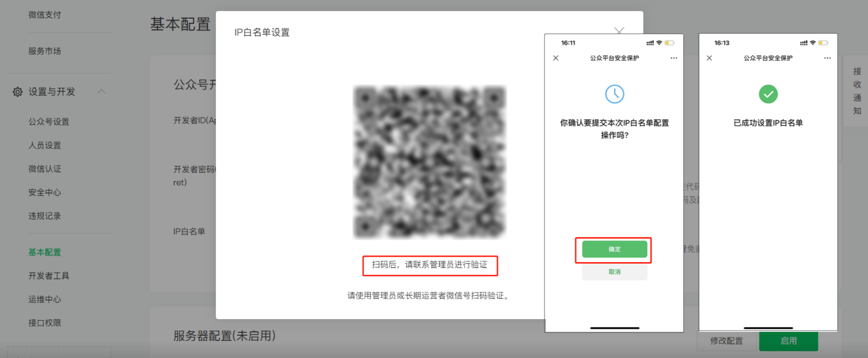
Task: Close the right phone screen with X
Action: 709,58
